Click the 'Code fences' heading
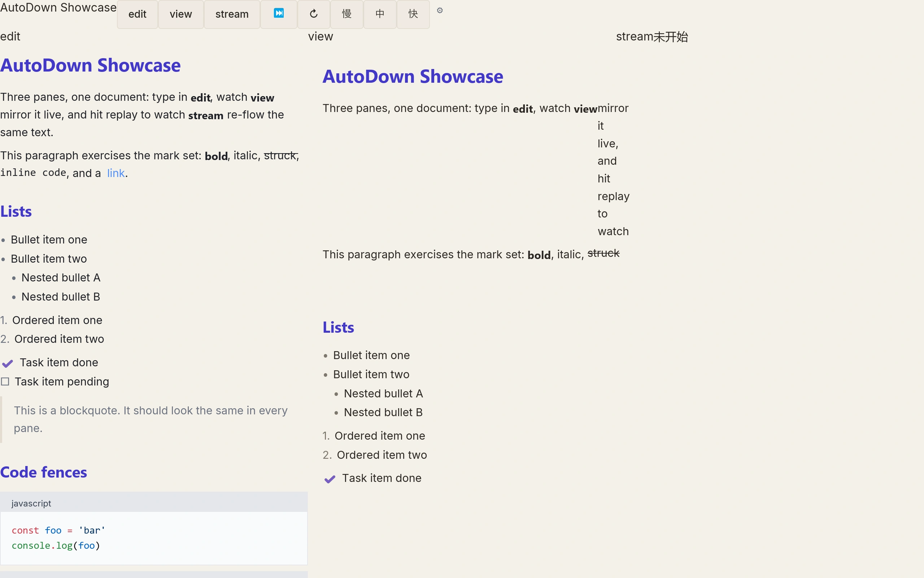 click(x=44, y=472)
